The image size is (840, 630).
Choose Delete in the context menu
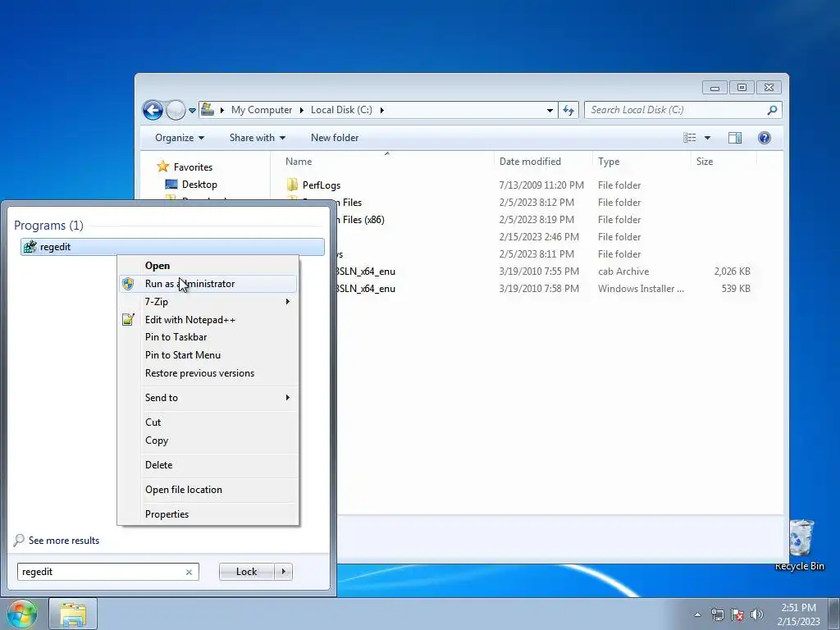coord(208,465)
